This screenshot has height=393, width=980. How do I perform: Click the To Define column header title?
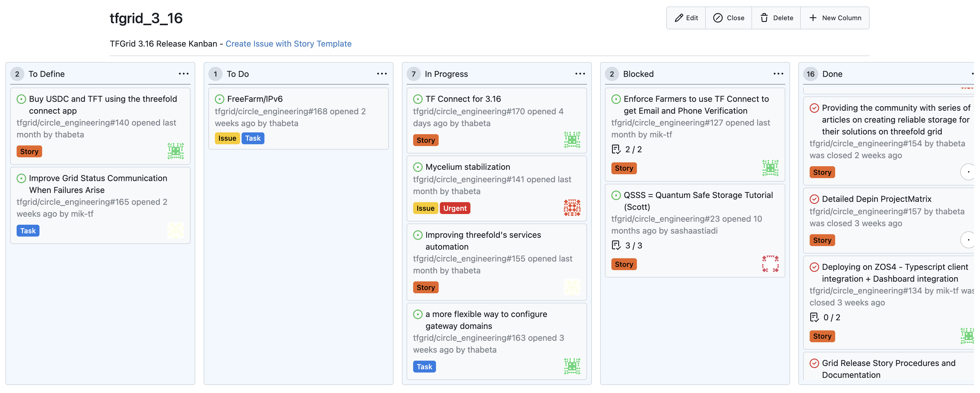(46, 74)
